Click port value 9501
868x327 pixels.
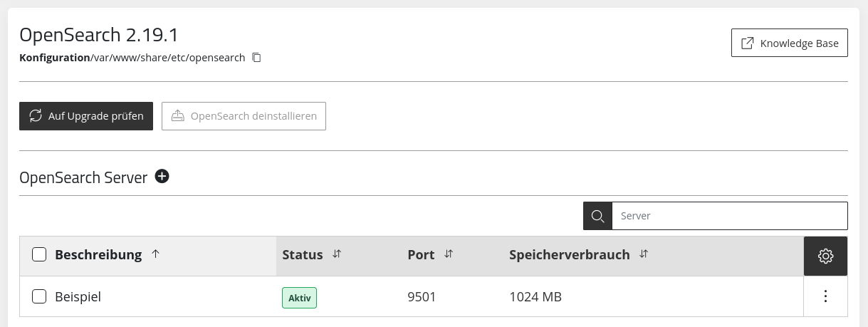(422, 296)
